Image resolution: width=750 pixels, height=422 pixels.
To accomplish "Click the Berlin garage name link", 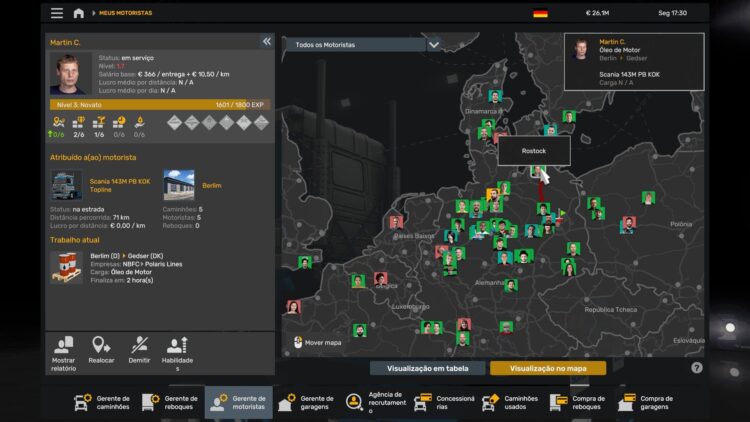I will tap(211, 186).
